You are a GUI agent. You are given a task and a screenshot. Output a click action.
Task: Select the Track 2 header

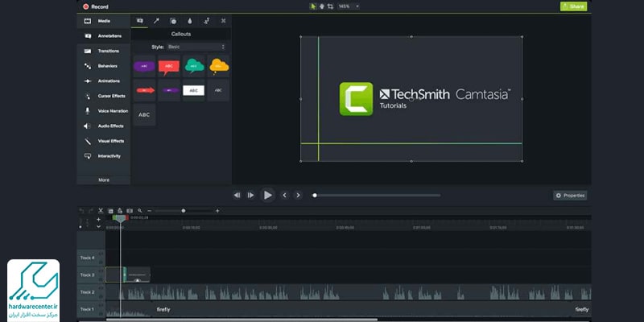91,292
